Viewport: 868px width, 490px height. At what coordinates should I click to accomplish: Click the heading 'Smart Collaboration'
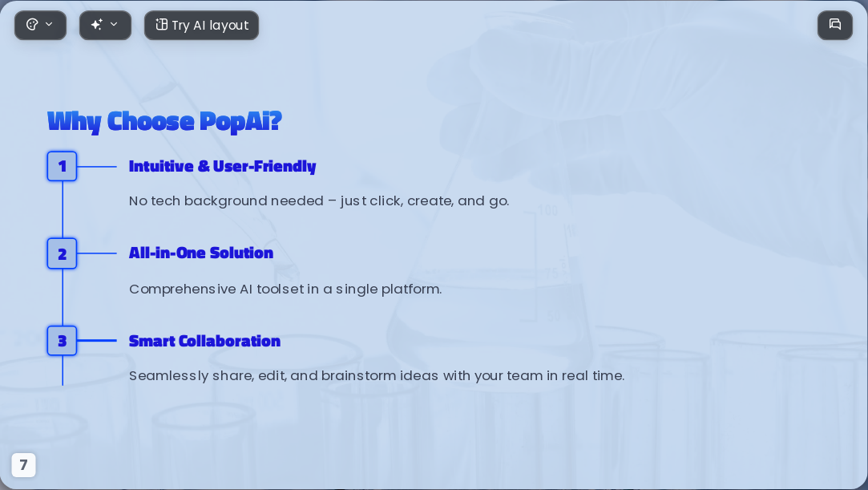(205, 341)
